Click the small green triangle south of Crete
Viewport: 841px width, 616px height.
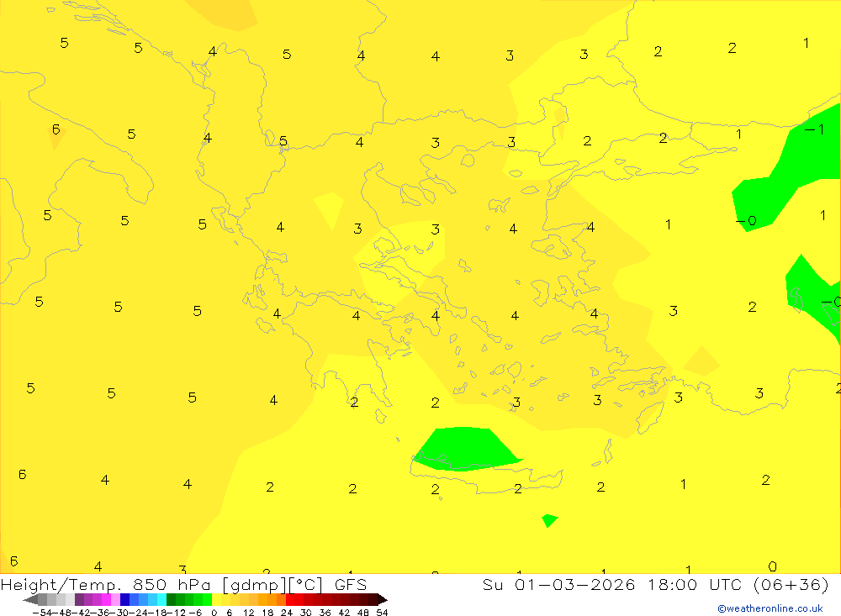tap(549, 520)
